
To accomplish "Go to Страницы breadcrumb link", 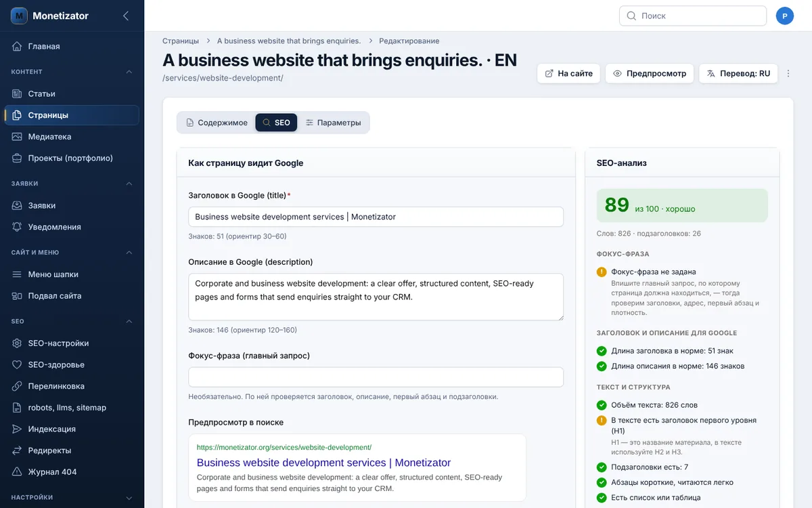I will (x=181, y=41).
